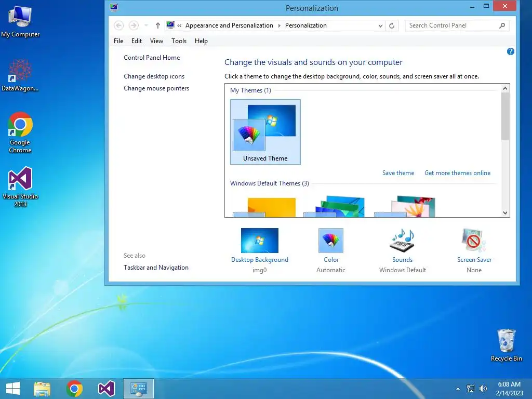Open the Color settings icon
Viewport: 532px width, 399px height.
[331, 240]
